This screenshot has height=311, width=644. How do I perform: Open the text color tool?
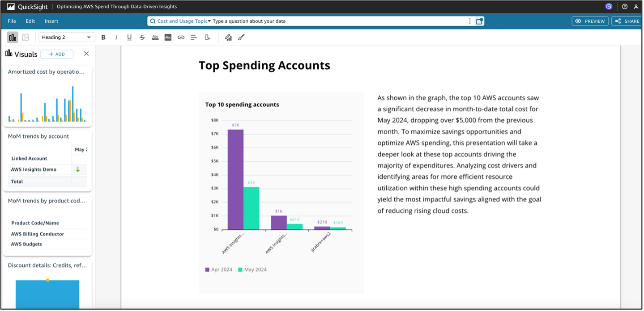click(x=155, y=38)
